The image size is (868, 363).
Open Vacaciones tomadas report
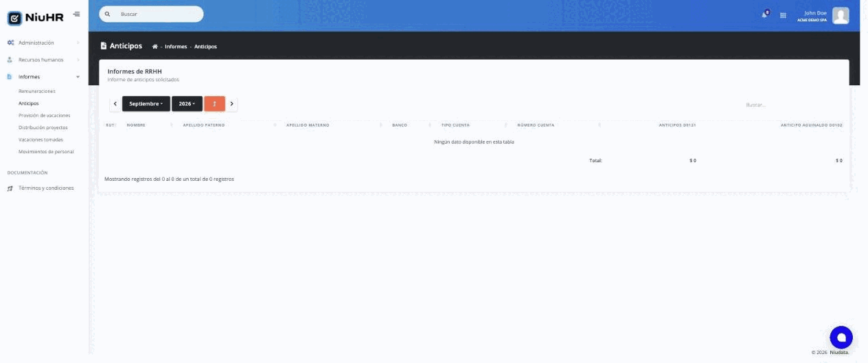click(41, 140)
